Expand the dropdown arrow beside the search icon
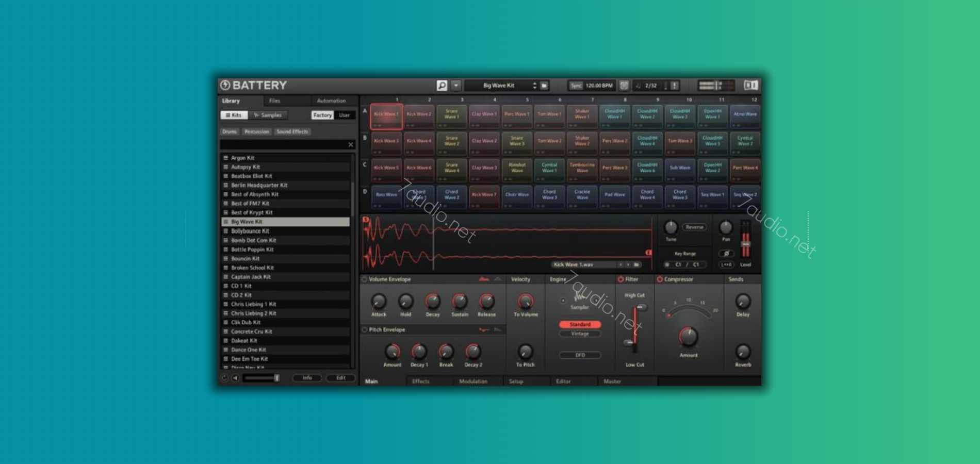 [456, 86]
